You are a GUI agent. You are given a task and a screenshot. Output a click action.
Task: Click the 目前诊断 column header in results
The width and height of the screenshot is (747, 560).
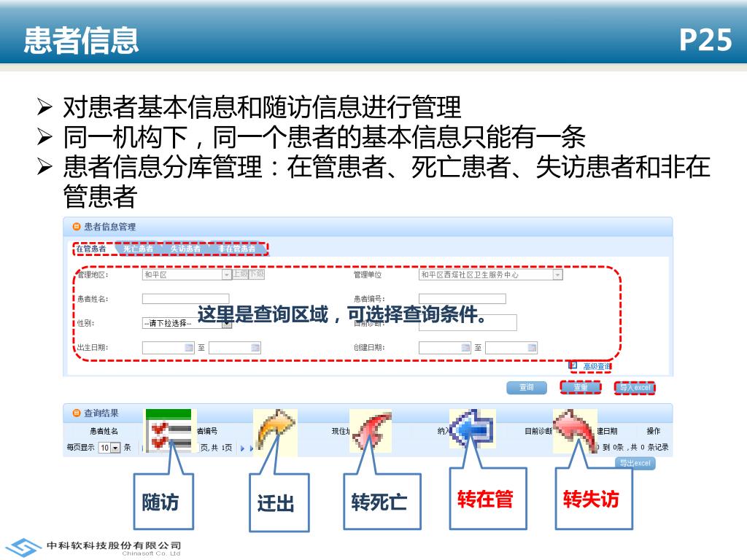(538, 431)
